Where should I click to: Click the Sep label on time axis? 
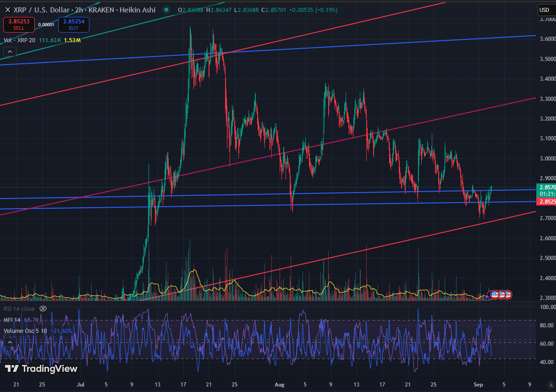tap(478, 384)
